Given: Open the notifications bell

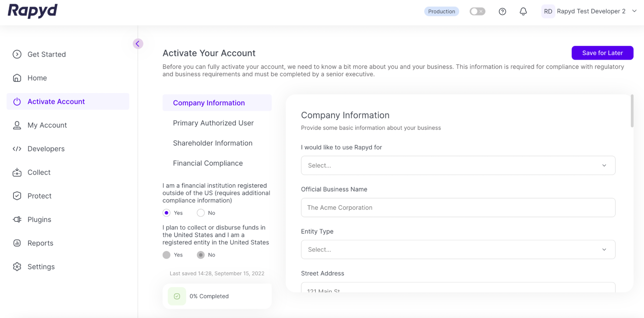Looking at the screenshot, I should point(523,12).
